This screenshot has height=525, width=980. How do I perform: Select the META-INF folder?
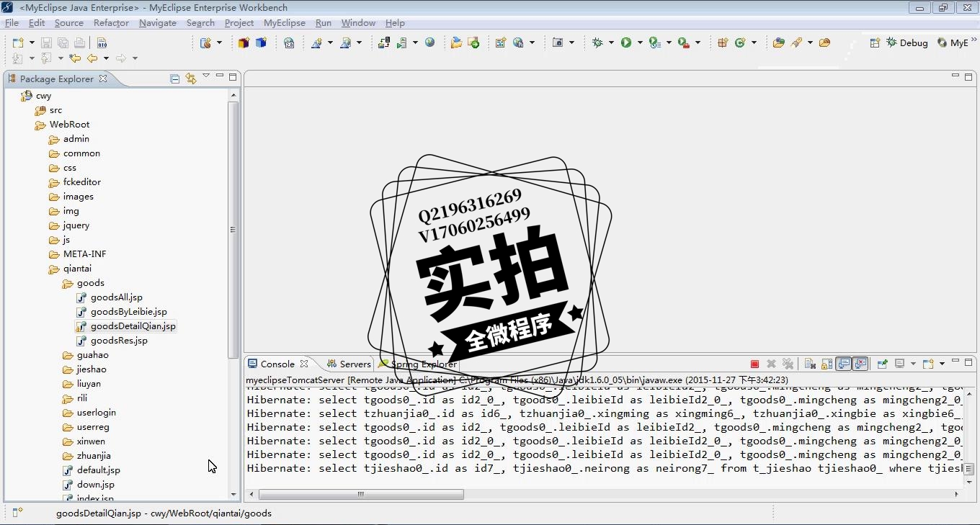(84, 254)
